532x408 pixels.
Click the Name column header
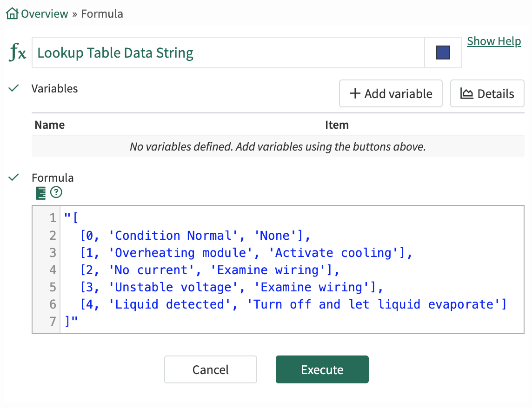50,125
